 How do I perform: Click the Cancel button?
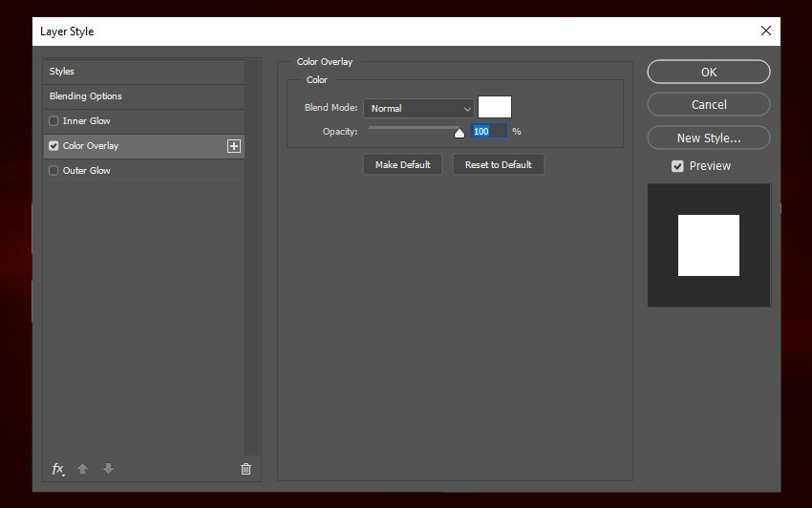[x=708, y=105]
